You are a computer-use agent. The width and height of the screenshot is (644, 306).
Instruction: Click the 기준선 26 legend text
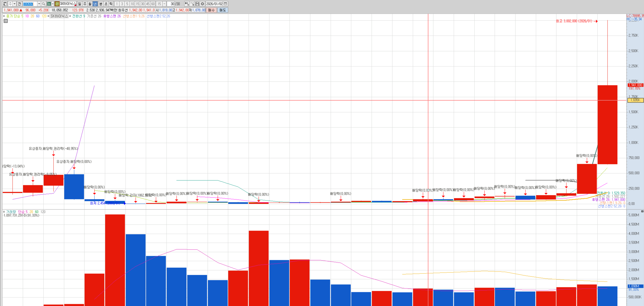94,16
